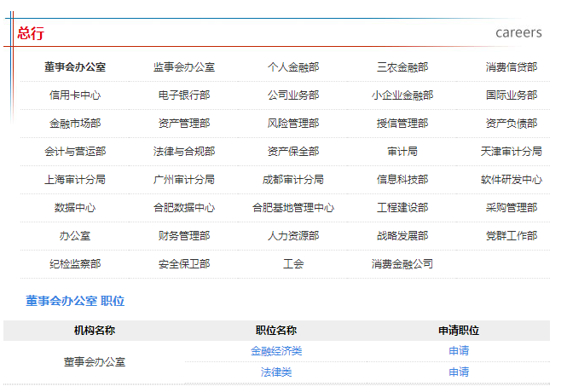This screenshot has height=392, width=567.
Task: Click the 个人金融部 department link
Action: click(293, 66)
